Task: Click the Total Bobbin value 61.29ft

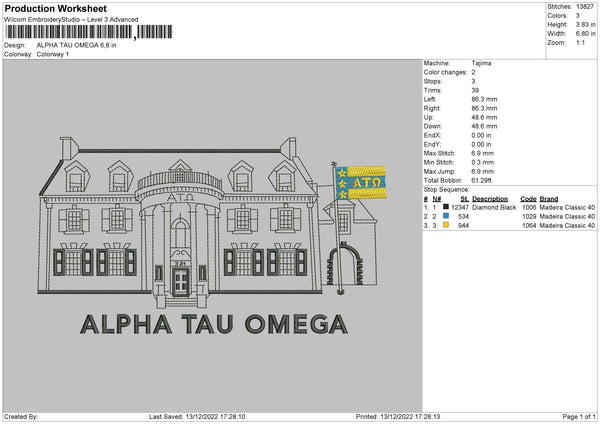Action: [481, 180]
